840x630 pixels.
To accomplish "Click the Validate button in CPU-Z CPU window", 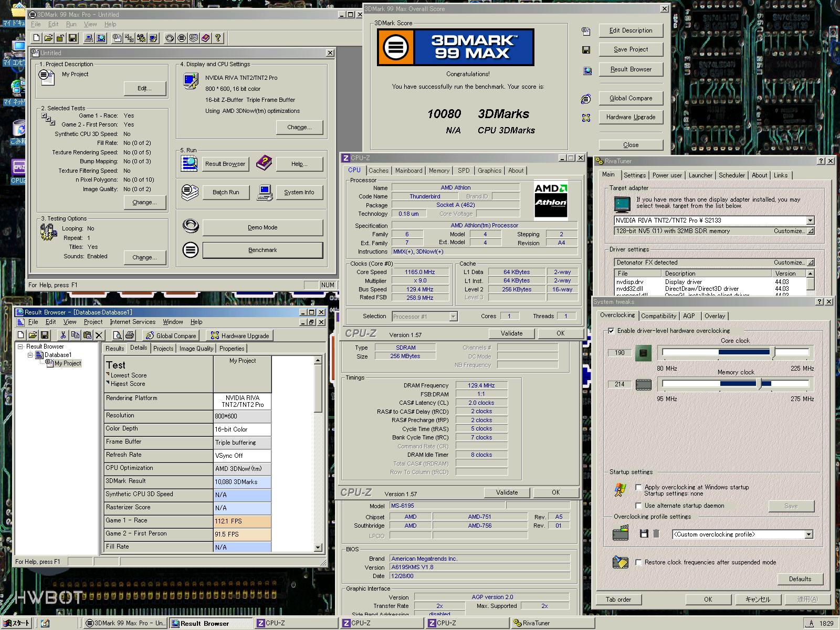I will pyautogui.click(x=511, y=333).
